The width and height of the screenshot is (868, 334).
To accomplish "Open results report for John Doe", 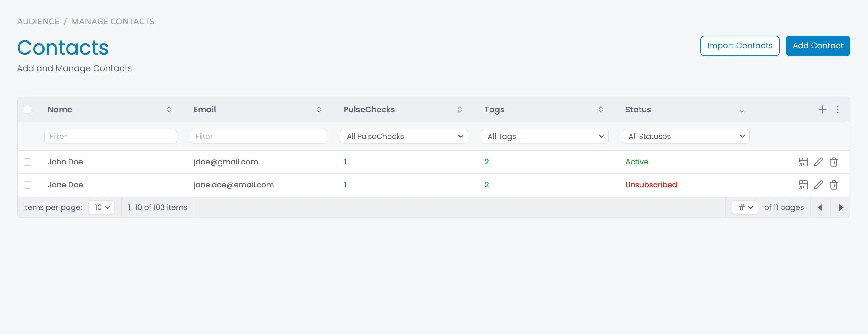I will pos(803,162).
